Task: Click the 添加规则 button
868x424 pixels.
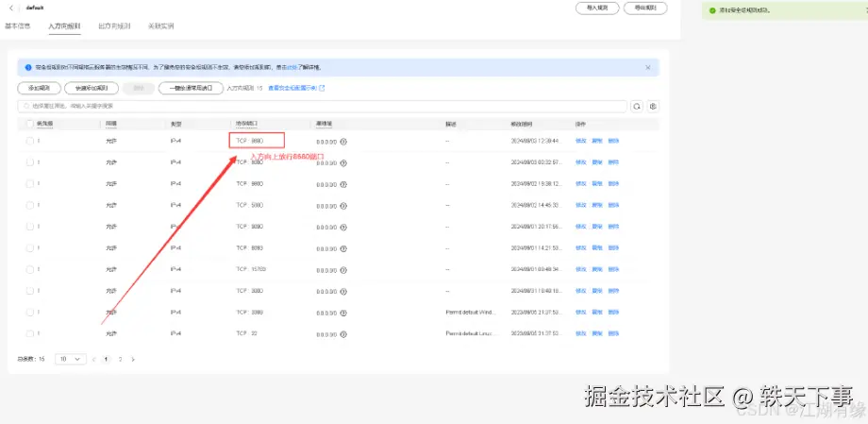Action: (x=39, y=88)
